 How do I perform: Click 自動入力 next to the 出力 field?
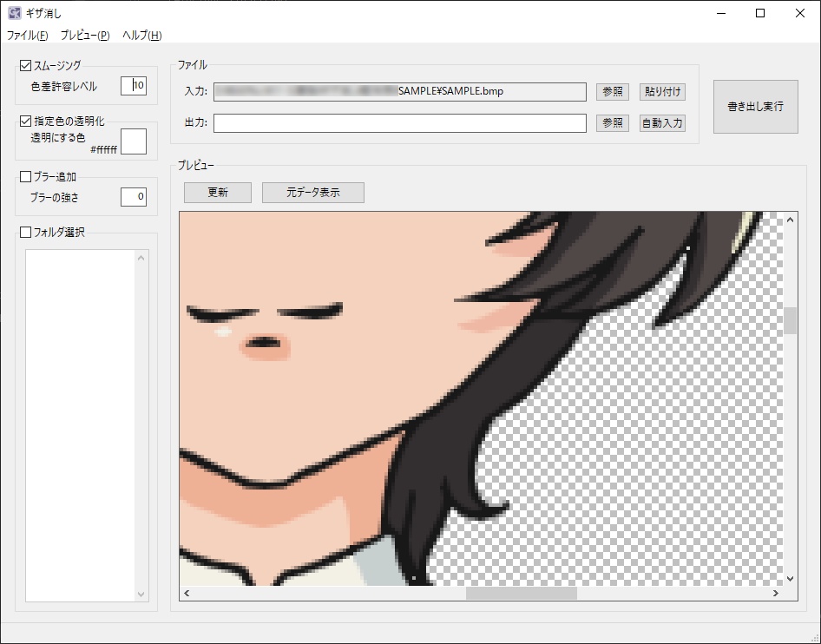[662, 122]
